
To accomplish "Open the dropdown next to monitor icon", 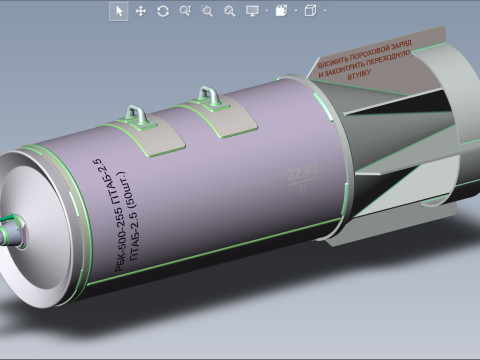I will (267, 11).
